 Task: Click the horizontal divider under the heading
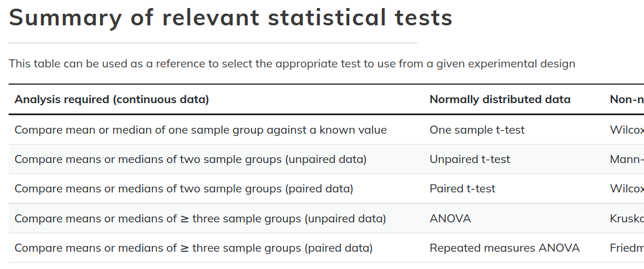(213, 43)
